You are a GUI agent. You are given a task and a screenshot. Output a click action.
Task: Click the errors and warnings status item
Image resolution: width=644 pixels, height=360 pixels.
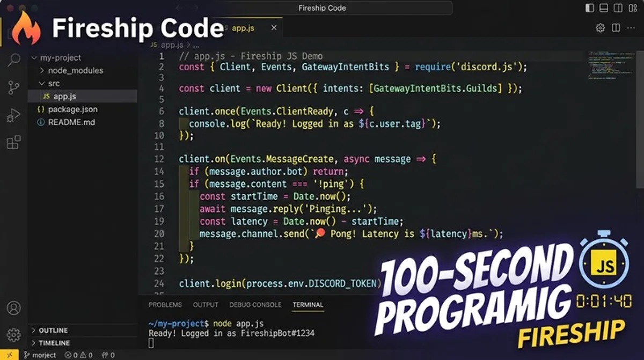click(78, 355)
